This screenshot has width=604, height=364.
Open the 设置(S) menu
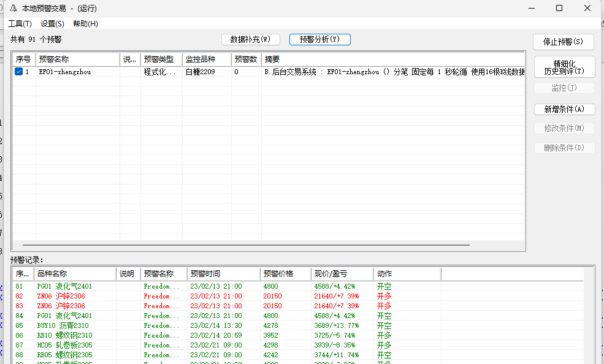click(x=52, y=24)
